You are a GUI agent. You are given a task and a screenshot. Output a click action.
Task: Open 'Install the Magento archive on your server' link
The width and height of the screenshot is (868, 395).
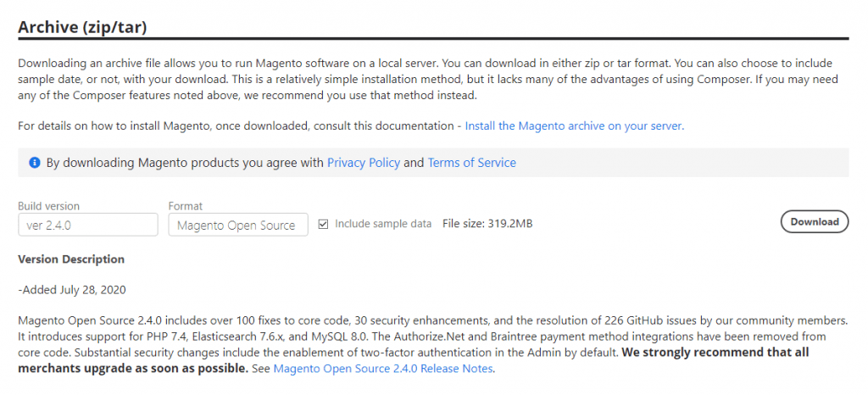(574, 125)
